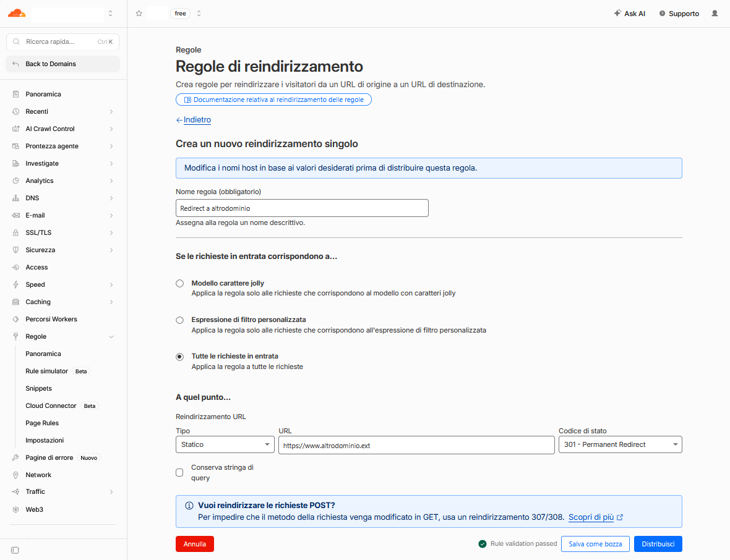
Task: Click 'Rule validation passed' status text
Action: (523, 544)
